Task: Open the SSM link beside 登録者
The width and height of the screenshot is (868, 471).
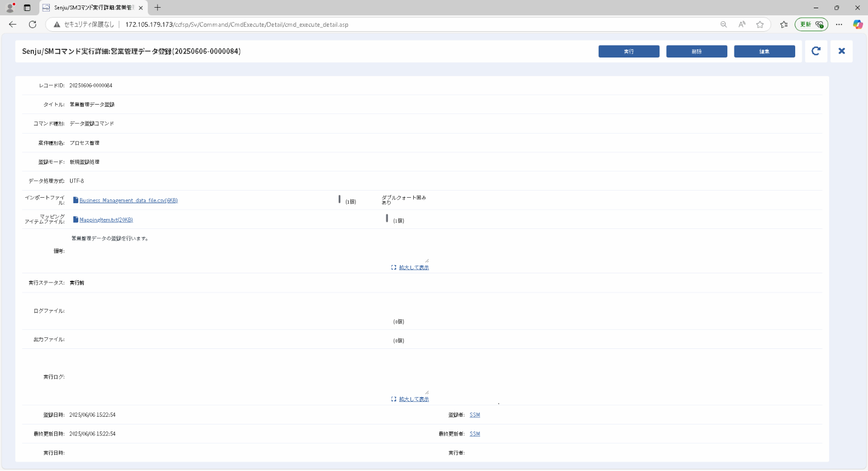Action: click(474, 415)
